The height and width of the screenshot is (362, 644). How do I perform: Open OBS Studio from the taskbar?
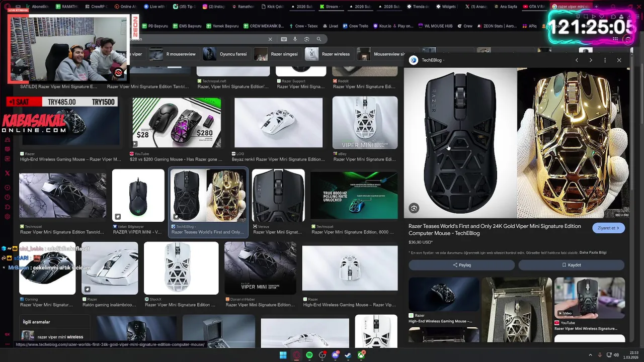(323, 355)
